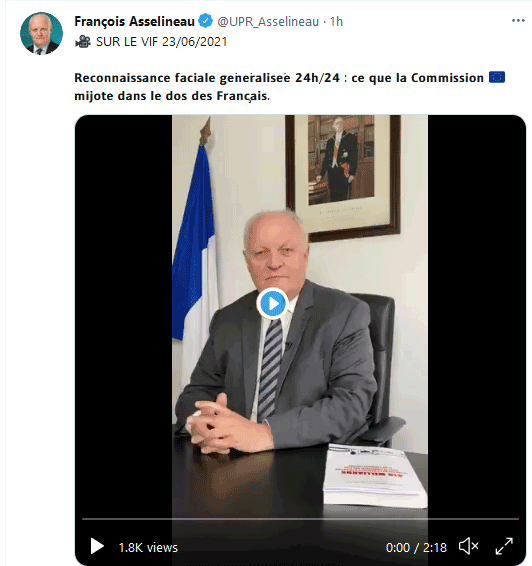Open the François Asselineau display name link
The height and width of the screenshot is (566, 532).
click(134, 21)
